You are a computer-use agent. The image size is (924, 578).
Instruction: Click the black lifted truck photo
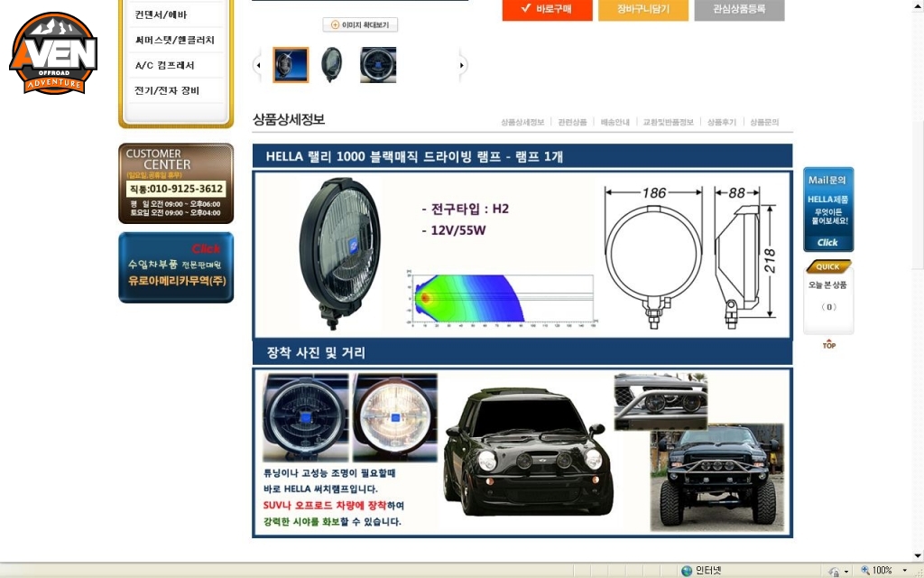point(717,477)
